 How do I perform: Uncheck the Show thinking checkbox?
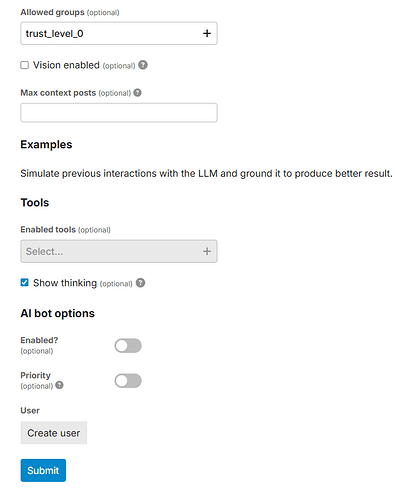pyautogui.click(x=24, y=283)
